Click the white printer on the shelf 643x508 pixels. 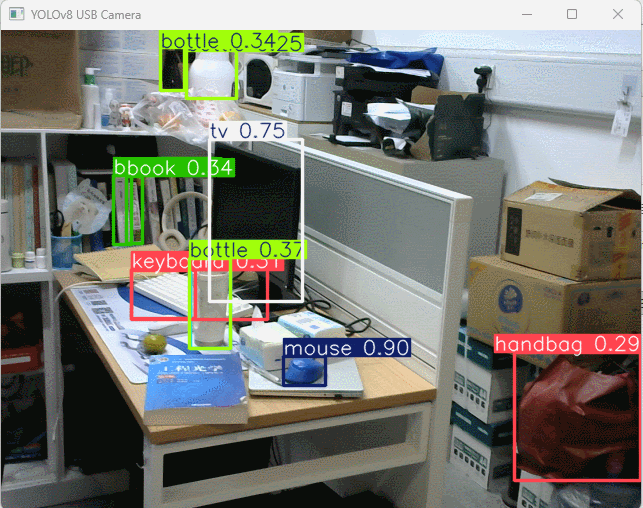pyautogui.click(x=305, y=90)
